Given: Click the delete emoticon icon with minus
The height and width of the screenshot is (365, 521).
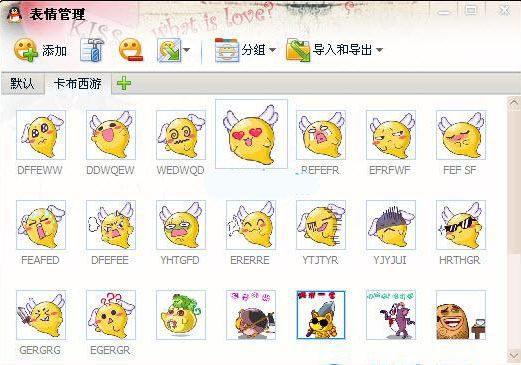Looking at the screenshot, I should point(131,50).
